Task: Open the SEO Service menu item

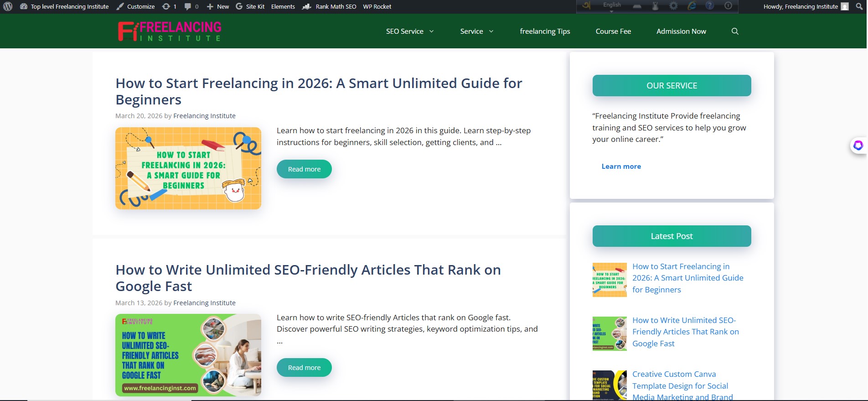Action: (404, 31)
